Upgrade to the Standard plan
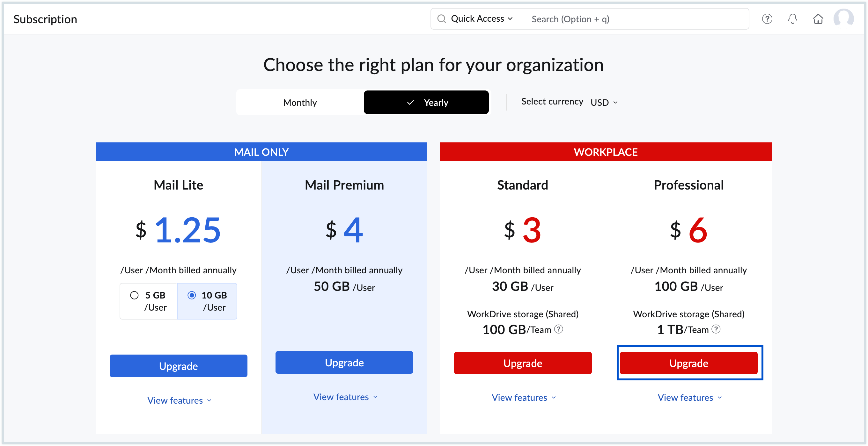Image resolution: width=868 pixels, height=446 pixels. (523, 363)
